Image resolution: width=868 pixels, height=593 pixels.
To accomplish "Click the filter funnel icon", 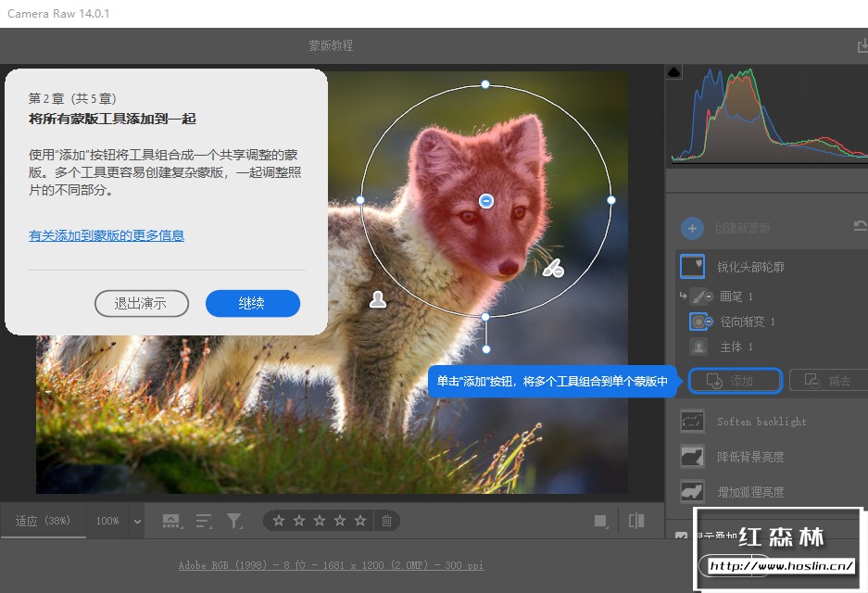I will point(234,521).
